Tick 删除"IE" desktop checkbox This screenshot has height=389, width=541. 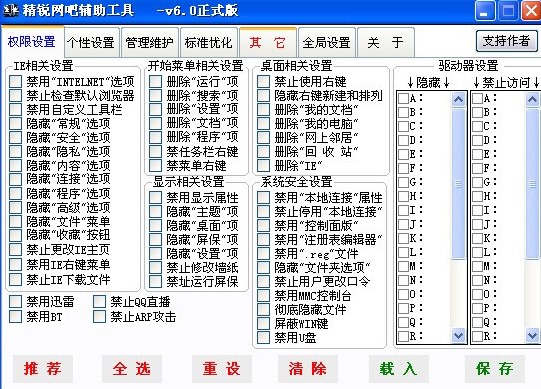coord(264,166)
